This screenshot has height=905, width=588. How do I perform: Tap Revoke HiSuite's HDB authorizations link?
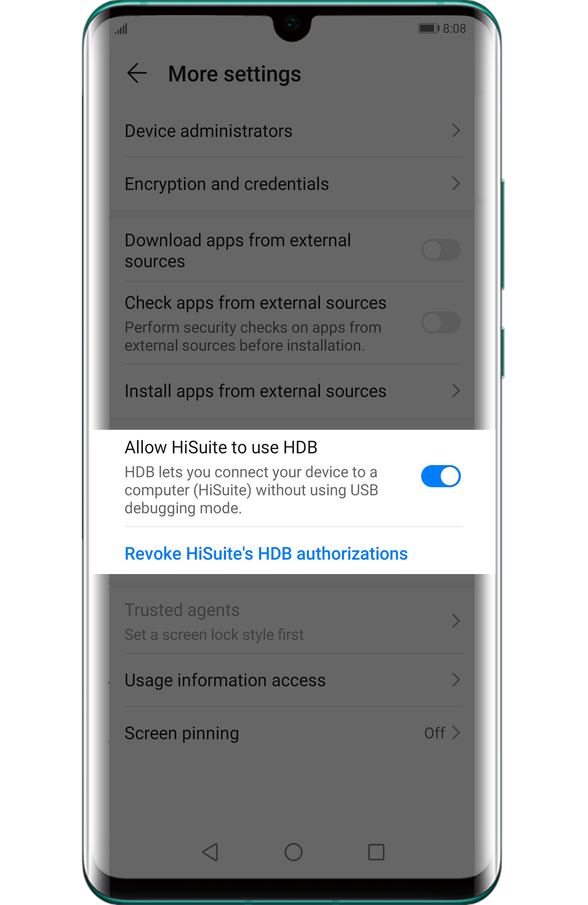coord(266,554)
